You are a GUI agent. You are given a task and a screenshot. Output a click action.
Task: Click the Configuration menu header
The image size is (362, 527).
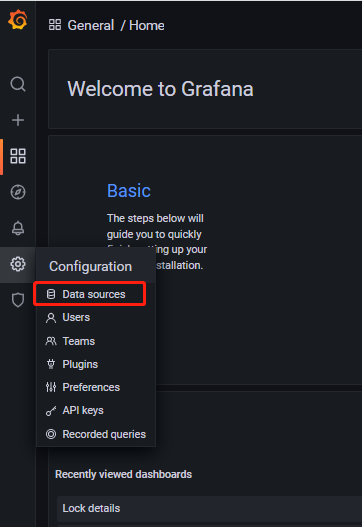(x=90, y=266)
